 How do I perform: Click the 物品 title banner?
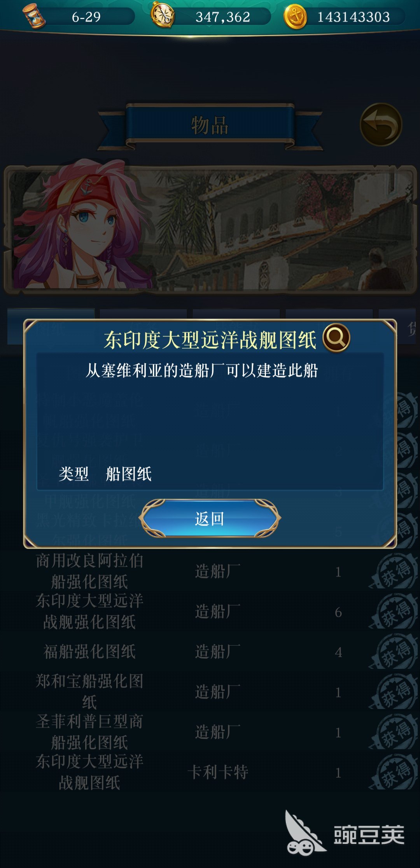point(210,126)
